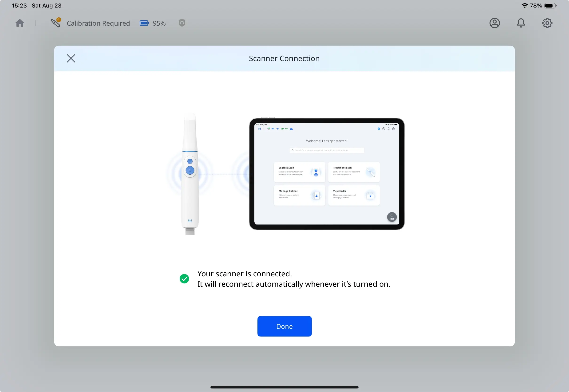
Task: Open the Settings gear icon
Action: 547,23
